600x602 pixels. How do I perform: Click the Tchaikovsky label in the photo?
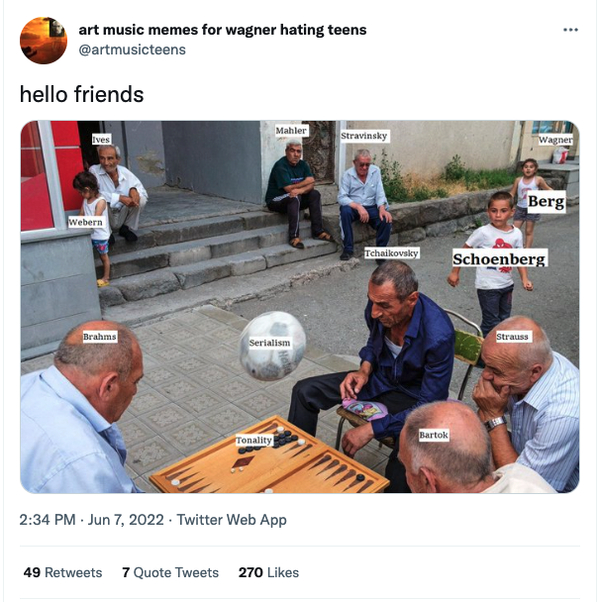[391, 253]
